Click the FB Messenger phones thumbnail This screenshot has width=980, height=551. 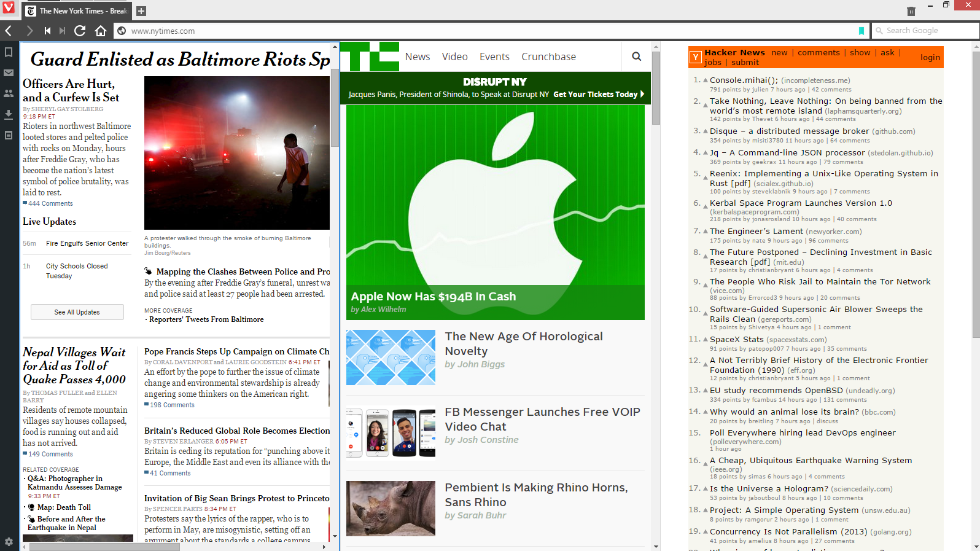pyautogui.click(x=391, y=433)
